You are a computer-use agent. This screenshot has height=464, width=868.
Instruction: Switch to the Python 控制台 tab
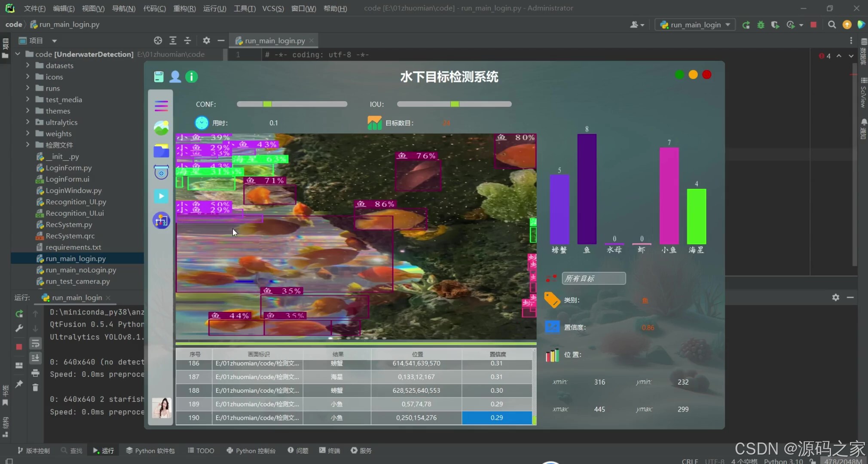click(x=251, y=450)
